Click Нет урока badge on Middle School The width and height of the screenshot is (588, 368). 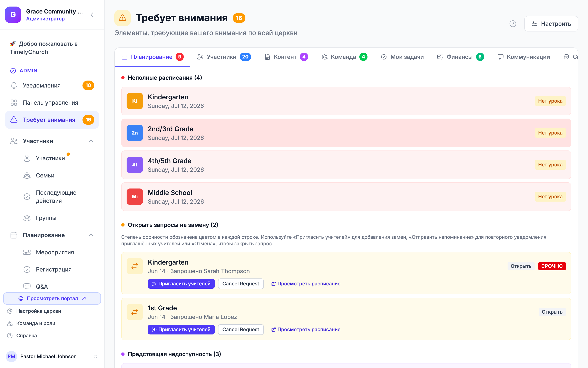550,197
